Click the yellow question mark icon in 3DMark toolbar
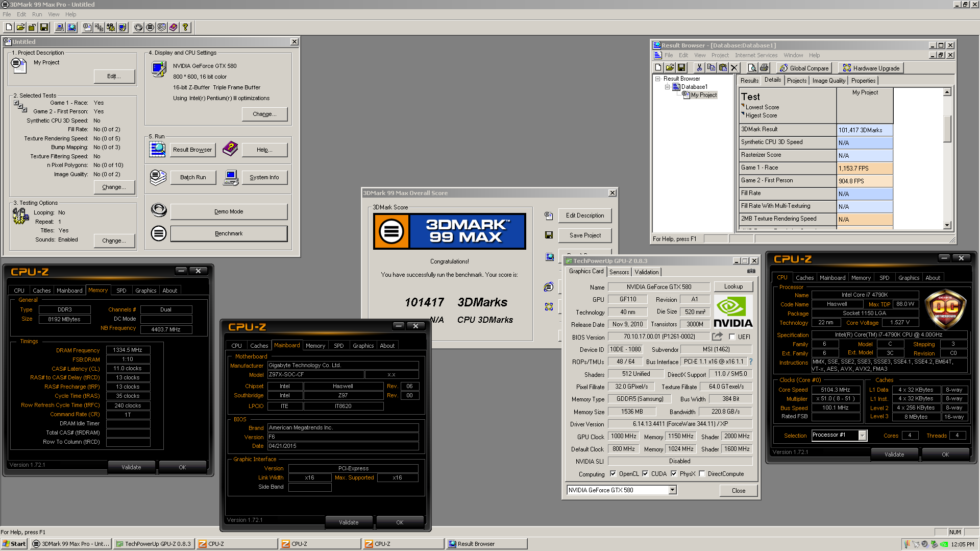Viewport: 980px width, 551px height. point(185,28)
